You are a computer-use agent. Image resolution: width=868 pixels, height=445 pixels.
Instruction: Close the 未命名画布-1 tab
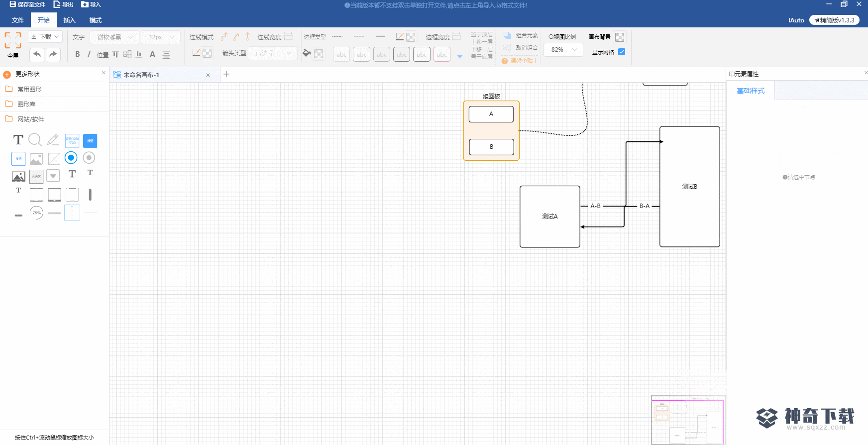click(x=208, y=75)
